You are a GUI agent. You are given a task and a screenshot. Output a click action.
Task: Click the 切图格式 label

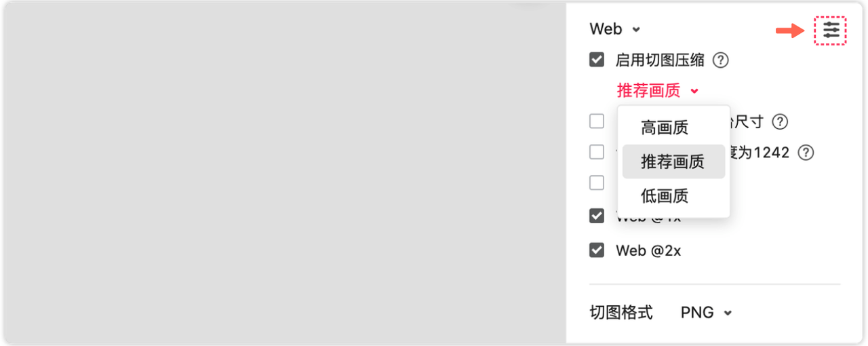(x=621, y=313)
